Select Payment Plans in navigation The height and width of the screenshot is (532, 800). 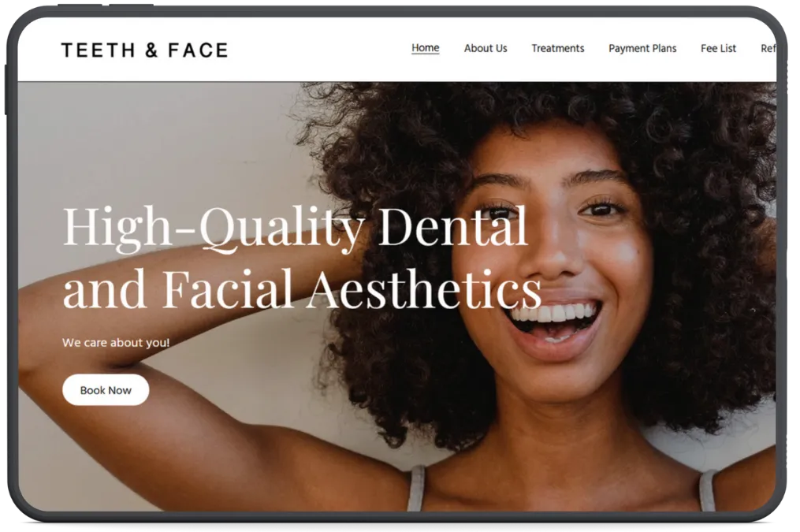click(642, 48)
